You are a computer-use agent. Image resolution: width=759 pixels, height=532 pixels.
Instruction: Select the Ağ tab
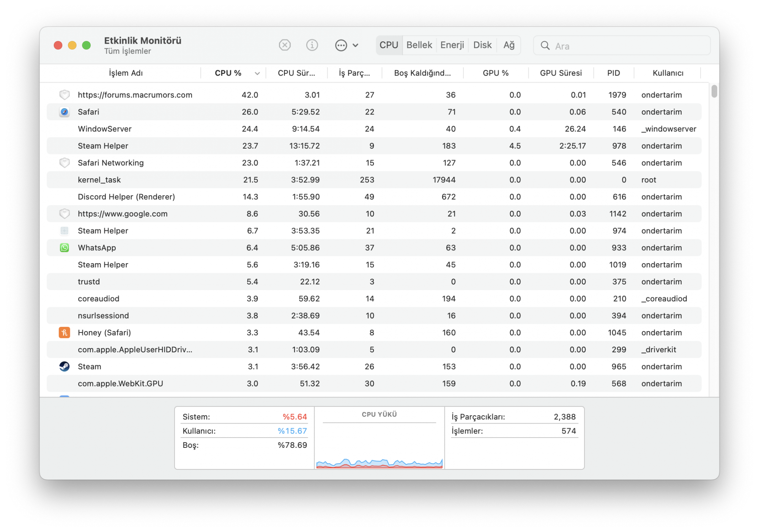click(509, 45)
